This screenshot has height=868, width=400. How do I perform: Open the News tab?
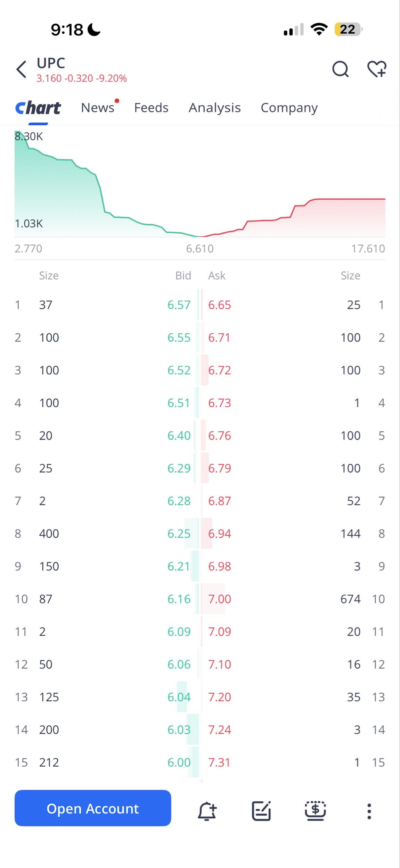[x=98, y=108]
